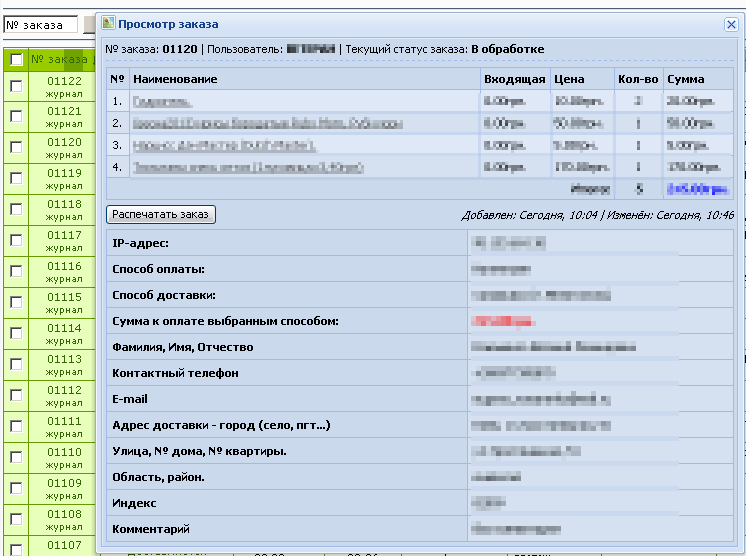This screenshot has width=746, height=556.
Task: Close the Просмотр заказа dialog
Action: click(730, 24)
